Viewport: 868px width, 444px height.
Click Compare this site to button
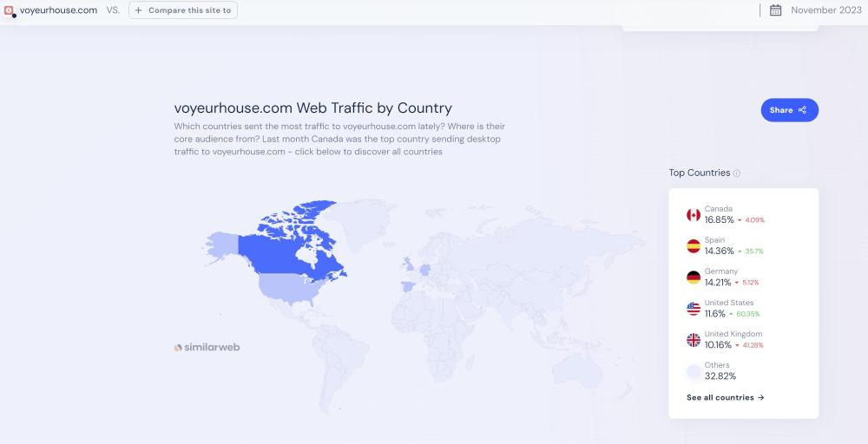(x=183, y=10)
